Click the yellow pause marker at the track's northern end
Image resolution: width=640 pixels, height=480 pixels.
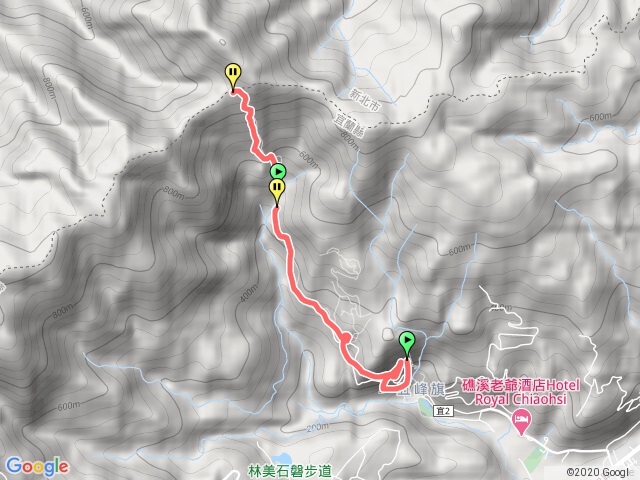pos(233,76)
